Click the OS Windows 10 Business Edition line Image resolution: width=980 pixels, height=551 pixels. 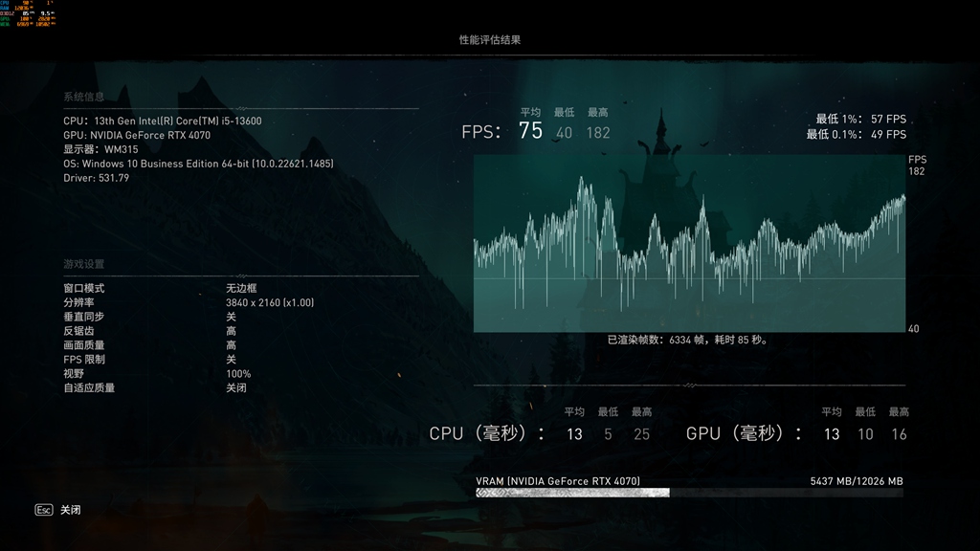[x=198, y=164]
